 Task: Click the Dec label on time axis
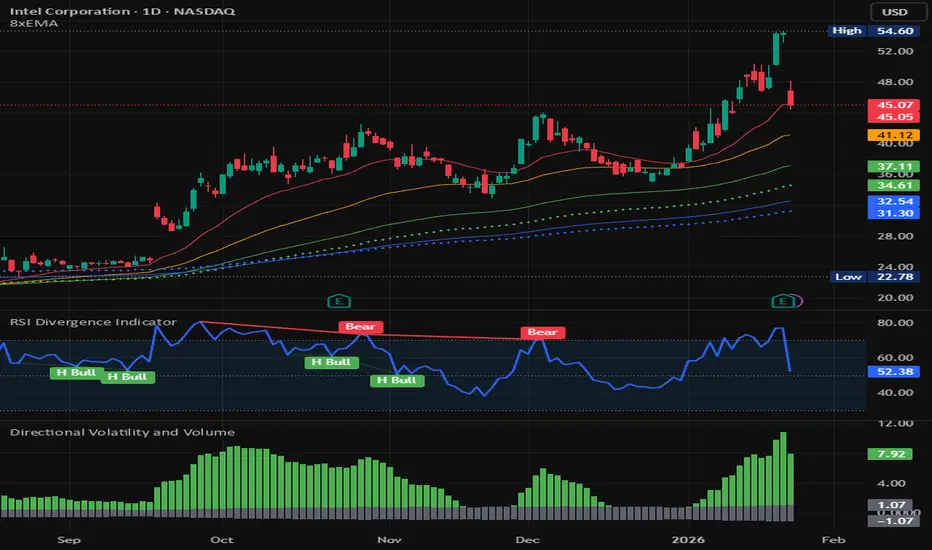coord(527,540)
